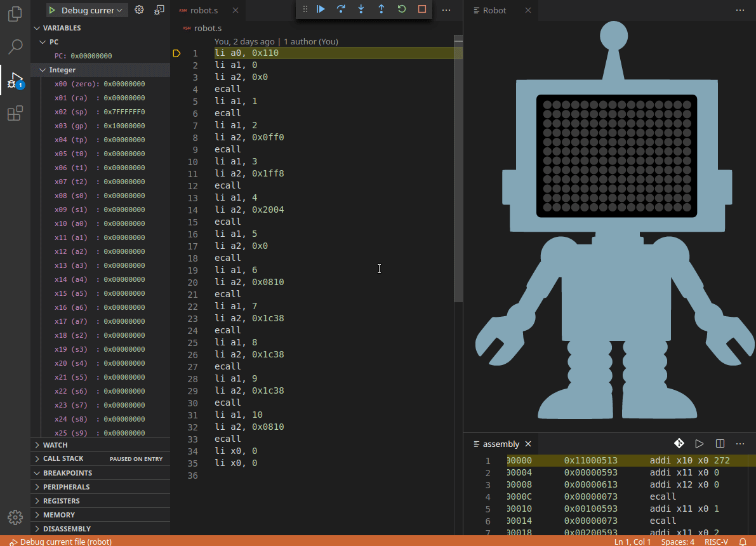
Task: Open changes with the git diamond icon
Action: (679, 443)
